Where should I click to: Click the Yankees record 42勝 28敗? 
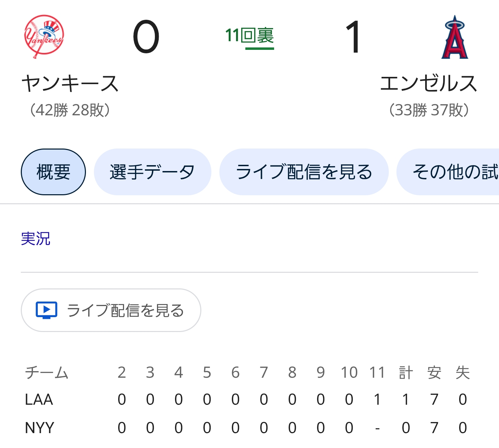pos(70,110)
